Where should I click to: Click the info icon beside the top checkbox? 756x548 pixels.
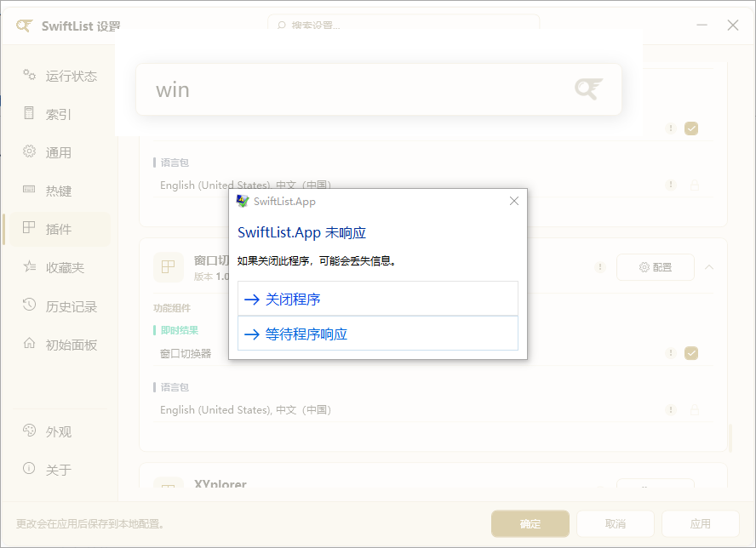click(x=670, y=128)
